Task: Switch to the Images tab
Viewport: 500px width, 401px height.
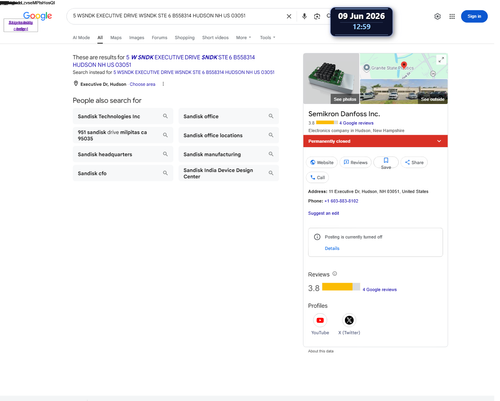Action: (137, 38)
